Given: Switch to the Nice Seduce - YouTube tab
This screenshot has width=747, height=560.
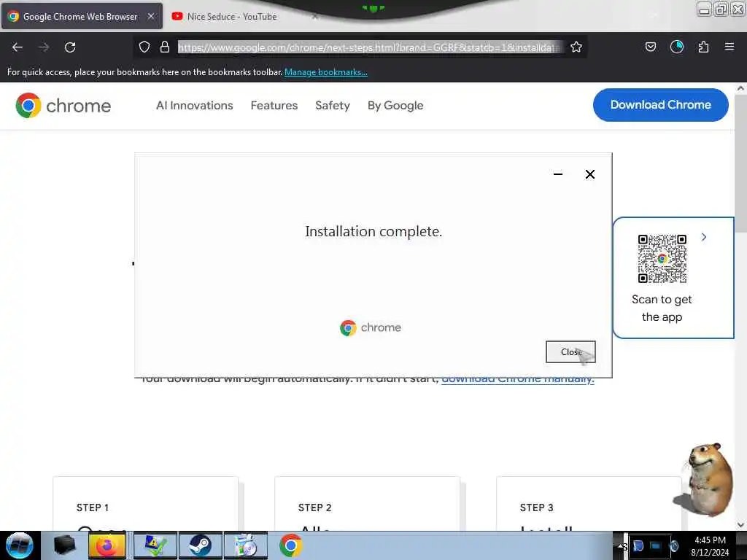Looking at the screenshot, I should (x=231, y=16).
